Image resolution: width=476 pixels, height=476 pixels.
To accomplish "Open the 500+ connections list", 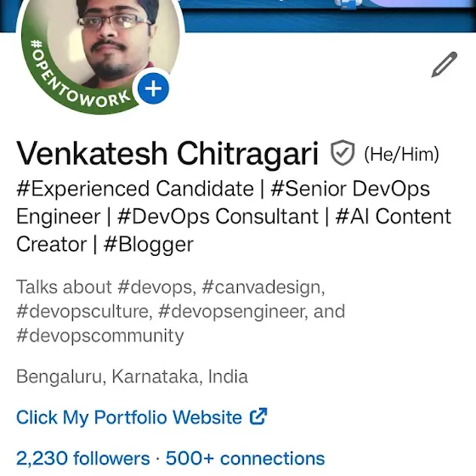I will coord(245,458).
